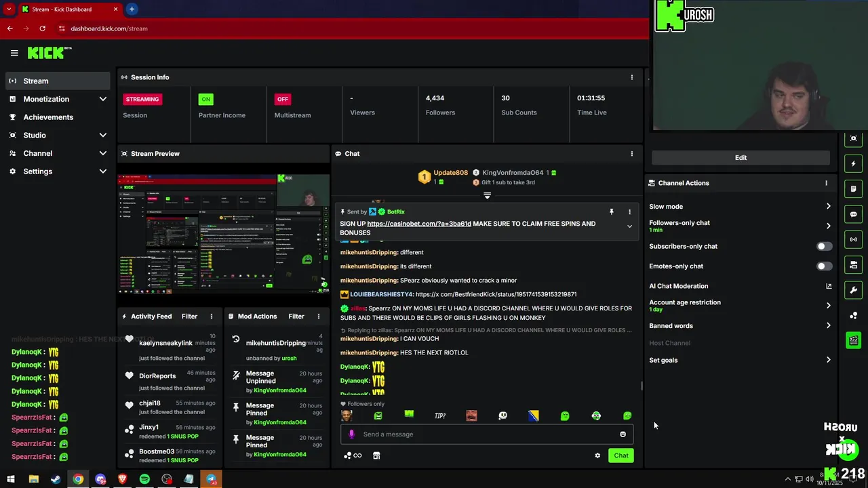
Task: Open Spotify from the taskbar
Action: tap(144, 479)
